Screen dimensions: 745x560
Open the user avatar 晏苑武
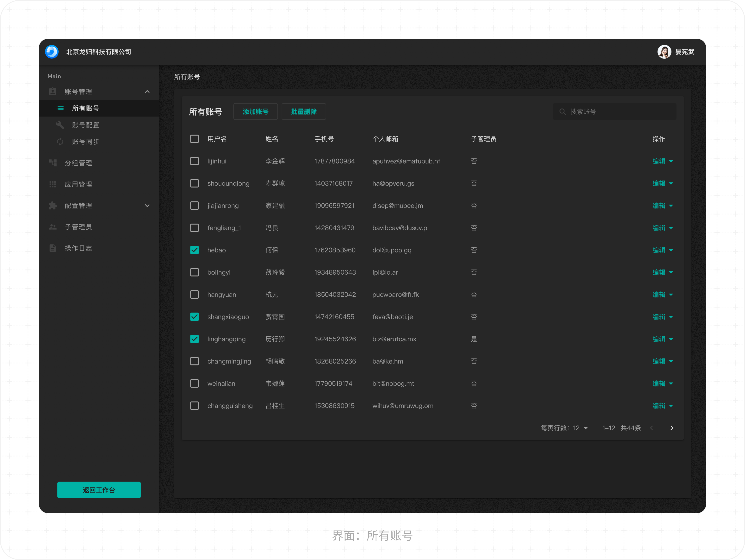(x=664, y=52)
